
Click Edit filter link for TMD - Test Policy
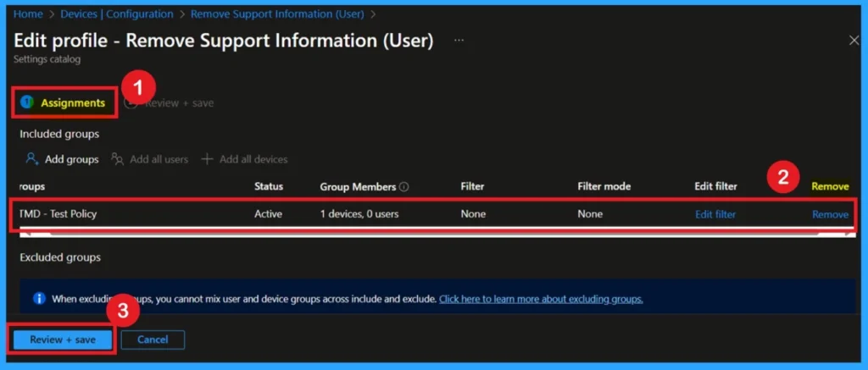click(x=715, y=214)
